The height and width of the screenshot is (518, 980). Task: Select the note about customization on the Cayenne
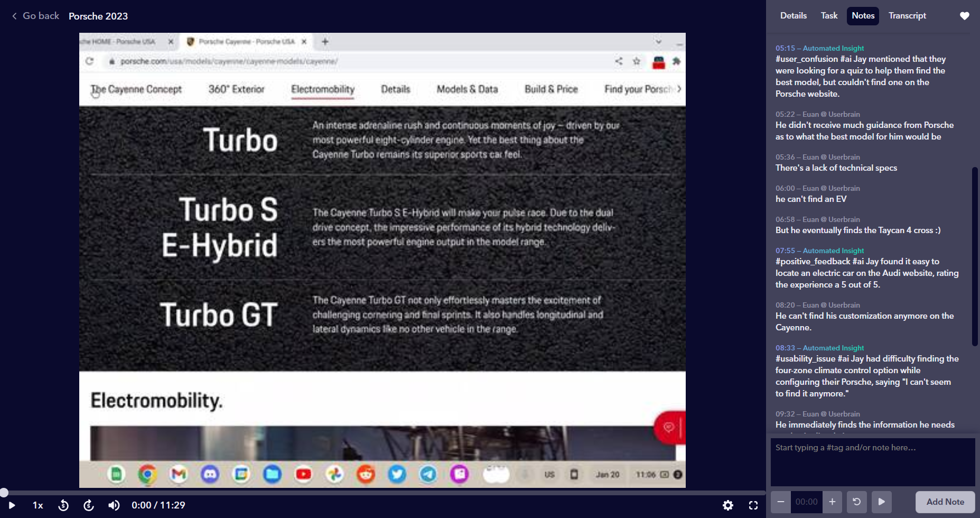click(865, 322)
